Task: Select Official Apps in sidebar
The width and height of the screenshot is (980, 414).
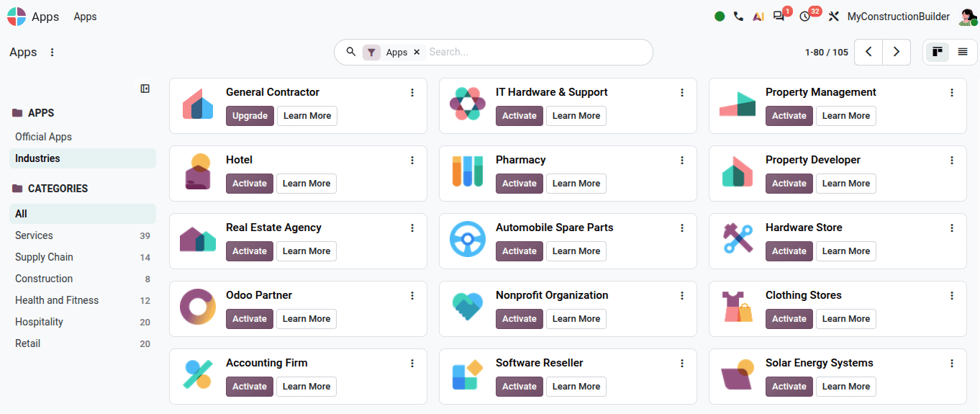Action: coord(83,137)
